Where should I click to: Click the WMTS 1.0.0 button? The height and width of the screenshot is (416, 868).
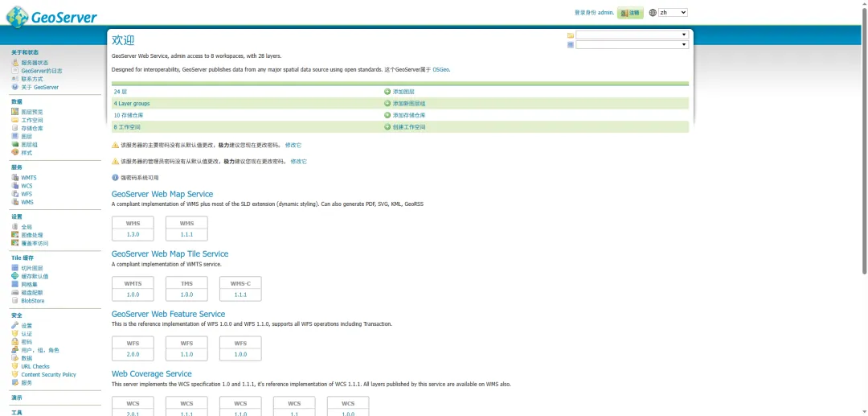[x=133, y=289]
